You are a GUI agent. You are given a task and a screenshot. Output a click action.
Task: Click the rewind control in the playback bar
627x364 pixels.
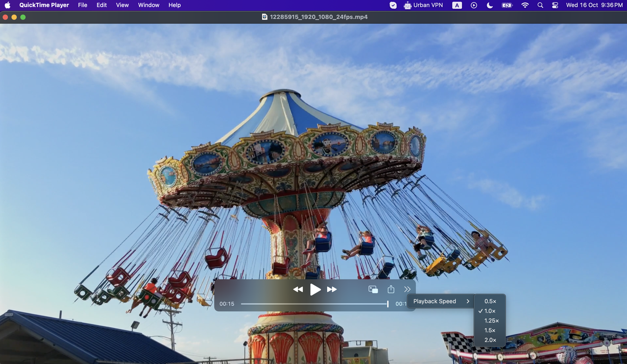point(298,289)
